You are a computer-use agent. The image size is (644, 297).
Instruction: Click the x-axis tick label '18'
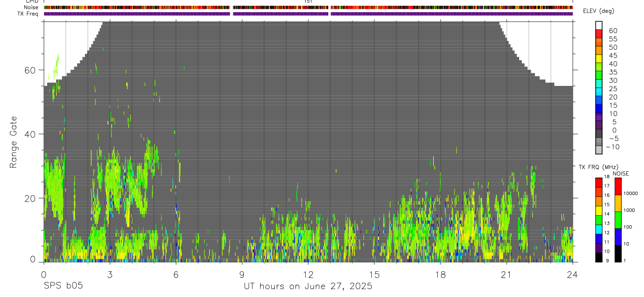click(441, 274)
